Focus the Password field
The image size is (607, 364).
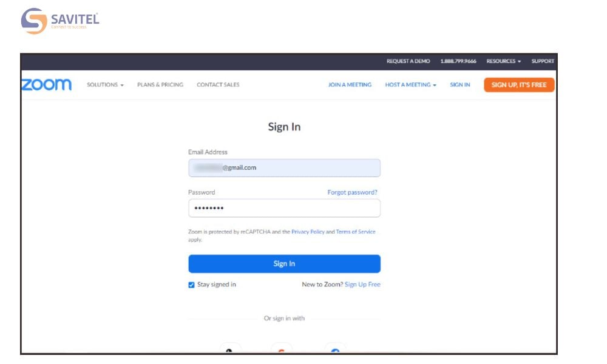point(285,208)
